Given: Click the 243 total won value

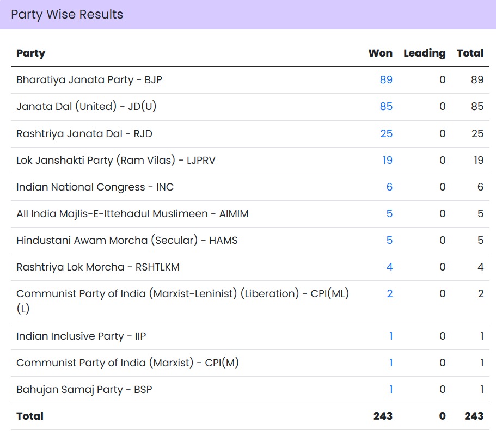Looking at the screenshot, I should pos(383,416).
